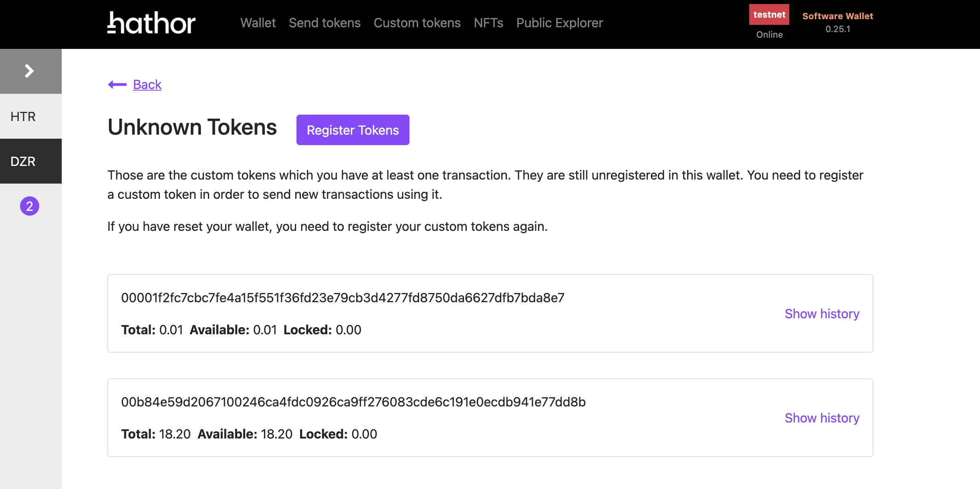
Task: Open the Public Explorer
Action: [559, 23]
